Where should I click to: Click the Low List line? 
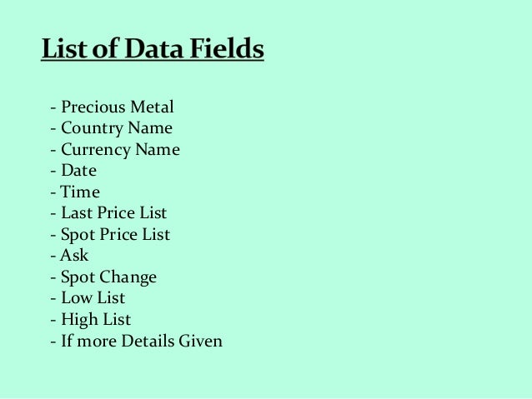tap(88, 298)
